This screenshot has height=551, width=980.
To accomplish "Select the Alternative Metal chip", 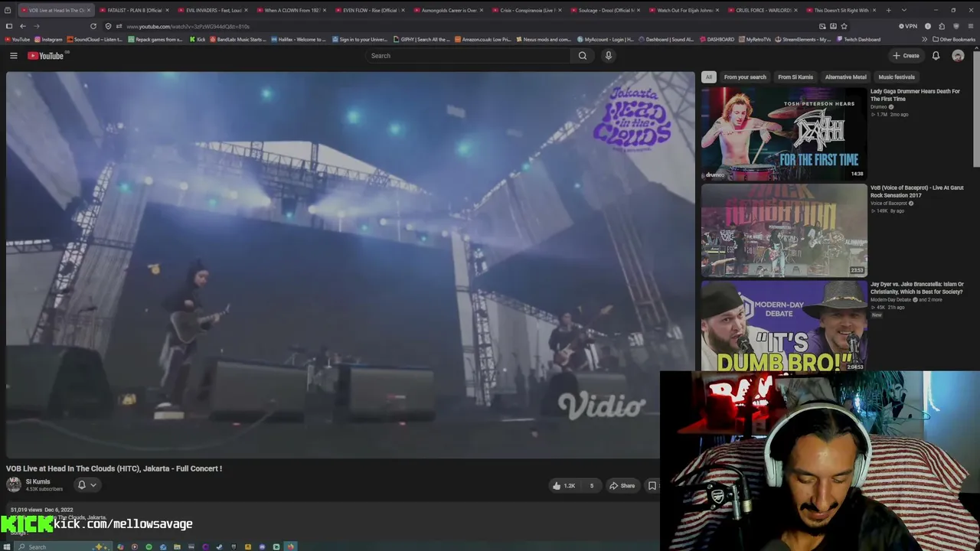I will pos(846,77).
